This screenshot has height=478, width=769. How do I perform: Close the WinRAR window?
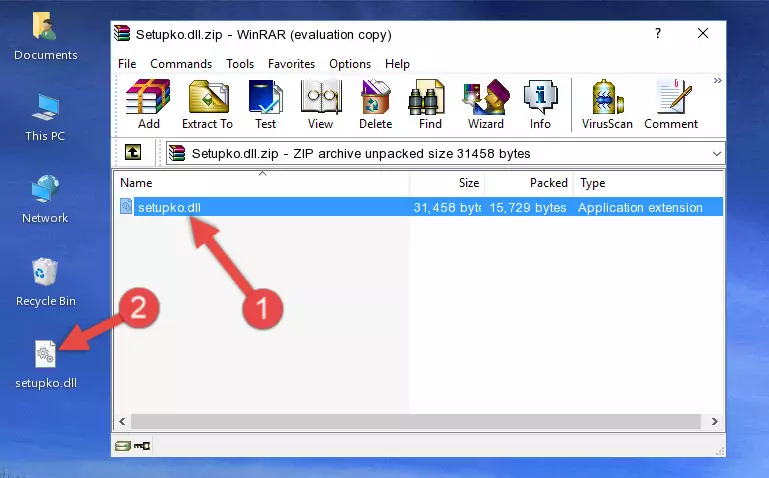(x=703, y=34)
